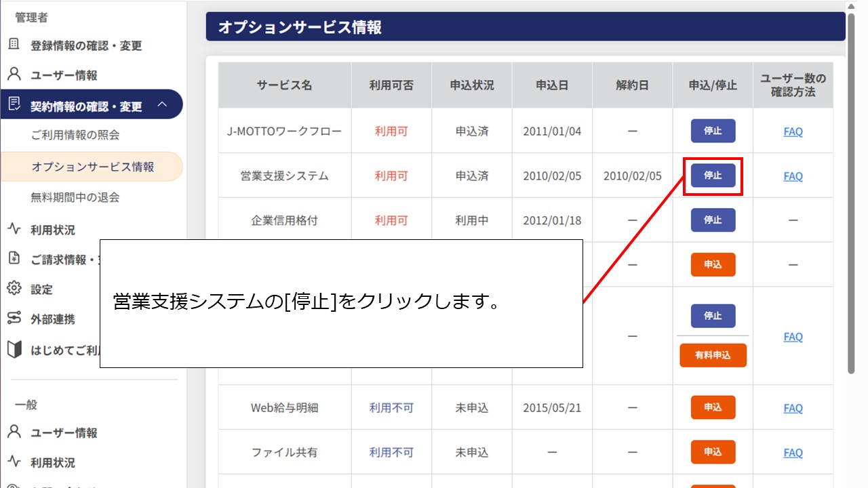Image resolution: width=868 pixels, height=488 pixels.
Task: Click 停止 for J-MOTTOワークフロー
Action: (x=713, y=131)
